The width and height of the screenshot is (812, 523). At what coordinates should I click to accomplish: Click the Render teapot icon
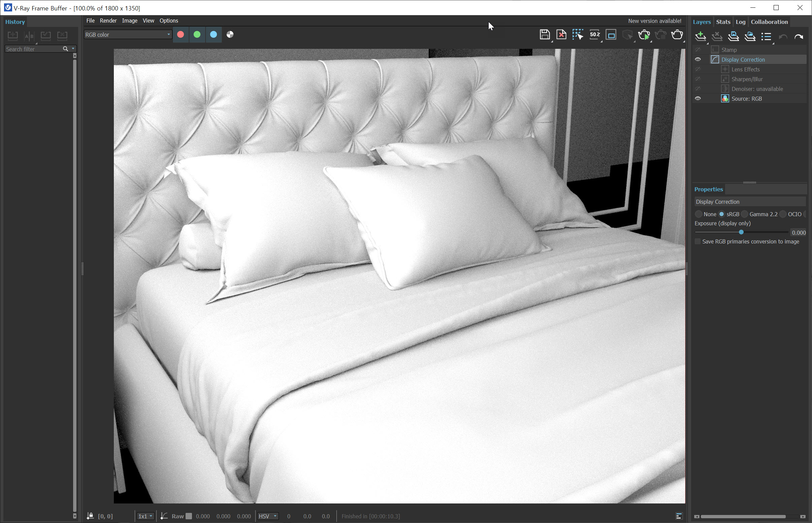(x=677, y=35)
